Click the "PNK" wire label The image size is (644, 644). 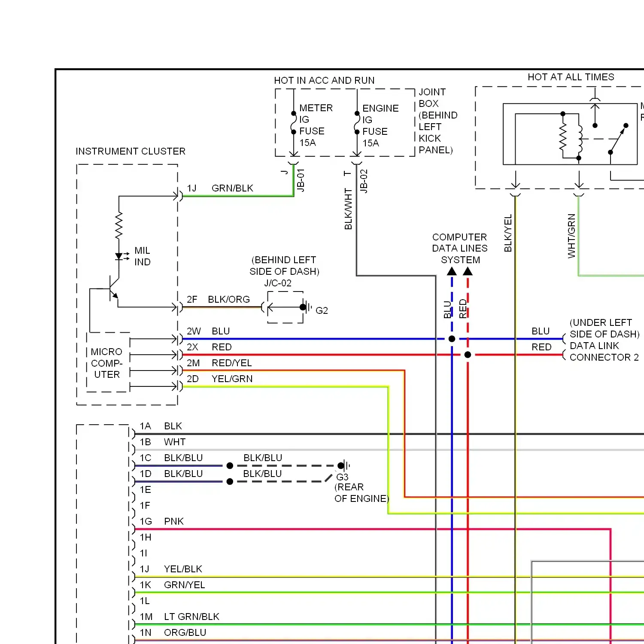point(174,521)
